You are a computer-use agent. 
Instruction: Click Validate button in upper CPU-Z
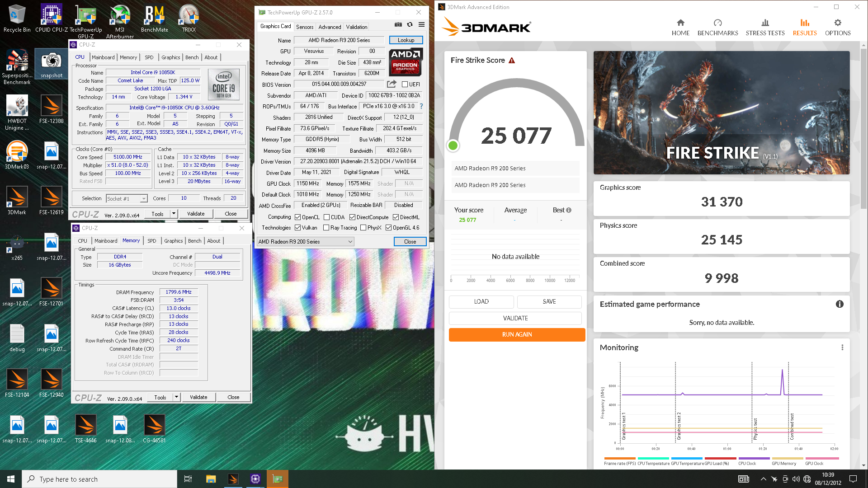(x=196, y=214)
